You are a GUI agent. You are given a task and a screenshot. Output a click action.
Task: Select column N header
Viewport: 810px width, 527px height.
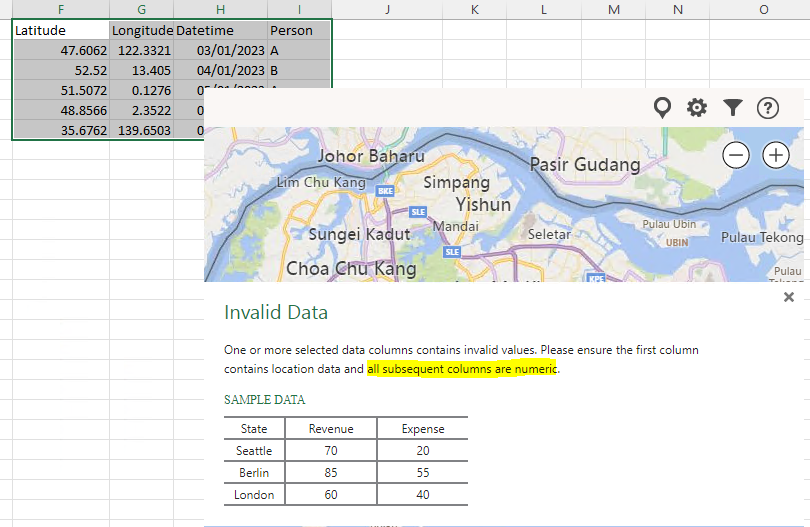tap(678, 9)
